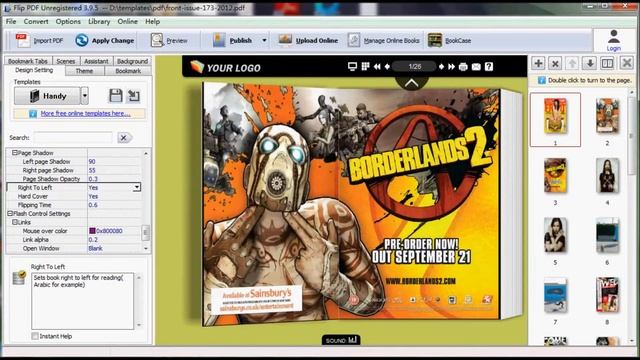
Task: Click the two-page layout icon in pages panel
Action: pyautogui.click(x=607, y=63)
